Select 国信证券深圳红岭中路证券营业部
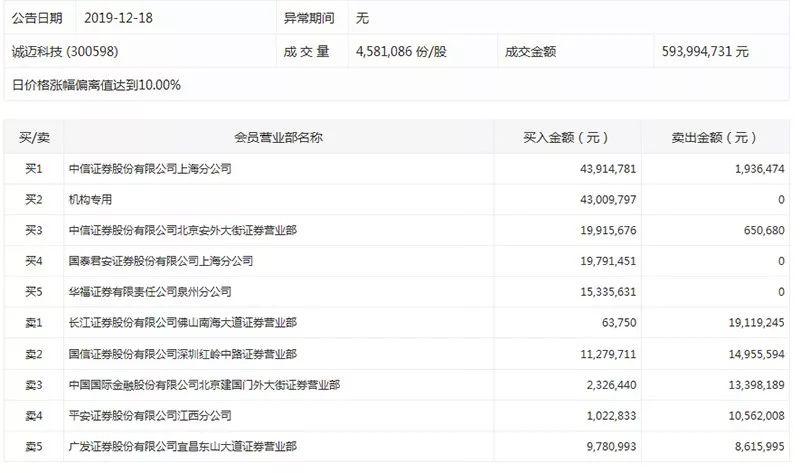This screenshot has width=800, height=473. (x=183, y=354)
